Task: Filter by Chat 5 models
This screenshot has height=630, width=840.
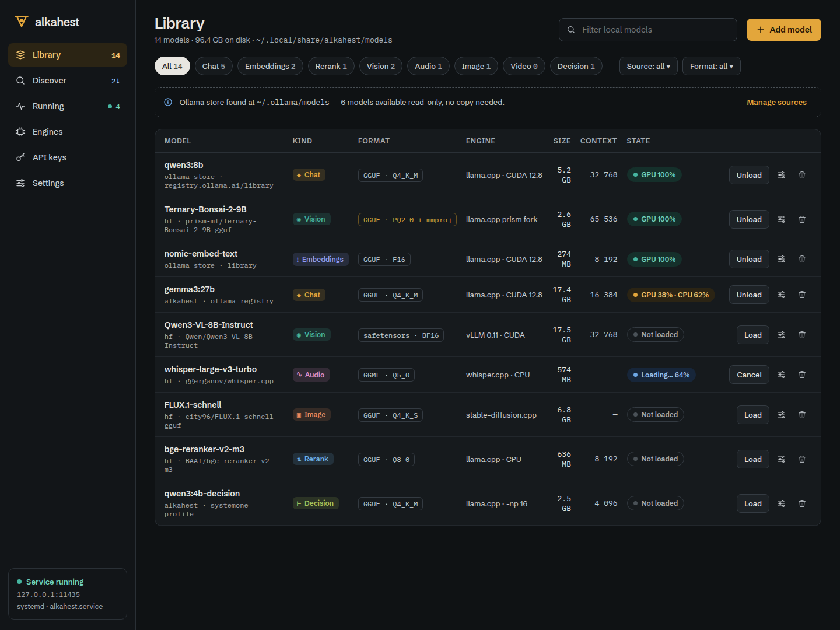Action: tap(213, 66)
